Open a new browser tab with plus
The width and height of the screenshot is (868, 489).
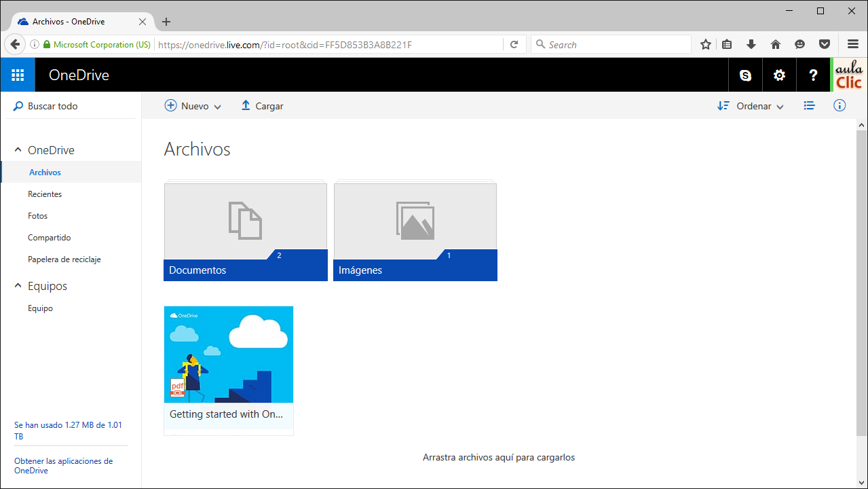click(166, 22)
